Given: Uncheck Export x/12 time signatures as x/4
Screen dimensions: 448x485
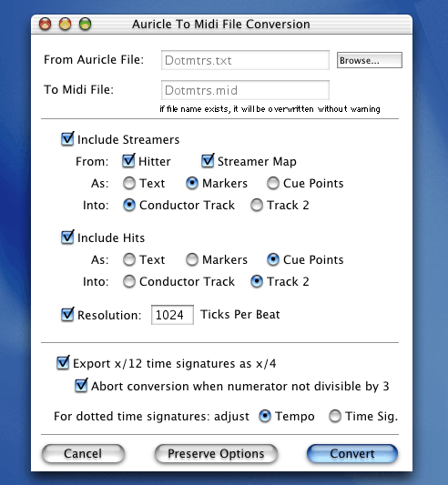Looking at the screenshot, I should tap(63, 363).
